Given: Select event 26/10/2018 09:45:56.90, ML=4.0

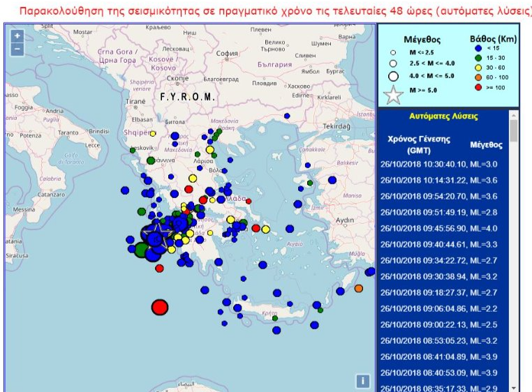Looking at the screenshot, I should click(x=438, y=228).
